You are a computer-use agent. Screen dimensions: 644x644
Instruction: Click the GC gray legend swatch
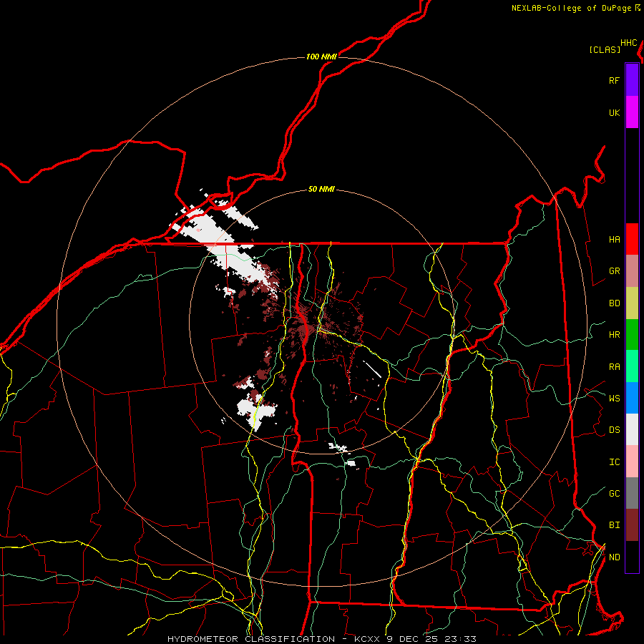pyautogui.click(x=632, y=493)
